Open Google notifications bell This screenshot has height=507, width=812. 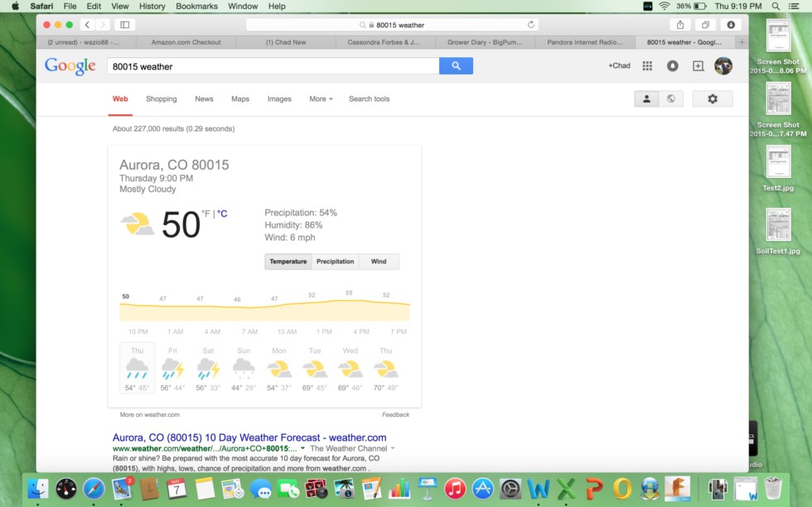[673, 66]
